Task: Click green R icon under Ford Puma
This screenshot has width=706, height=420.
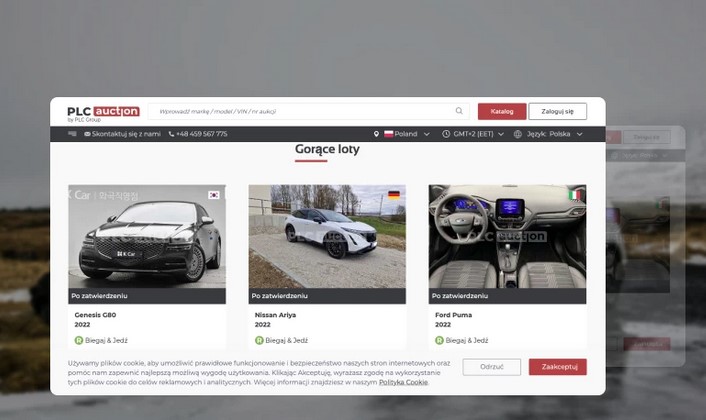Action: 439,340
